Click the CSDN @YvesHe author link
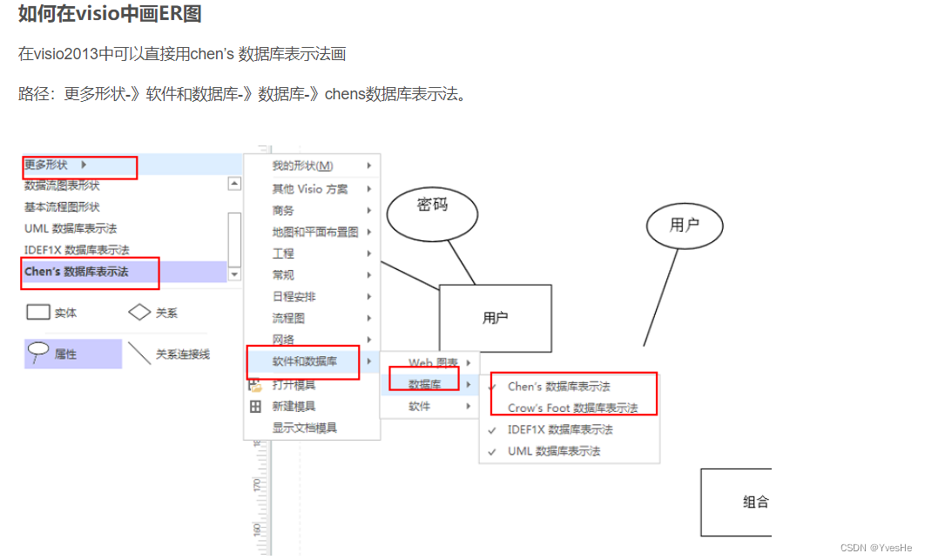925x560 pixels. click(x=875, y=548)
